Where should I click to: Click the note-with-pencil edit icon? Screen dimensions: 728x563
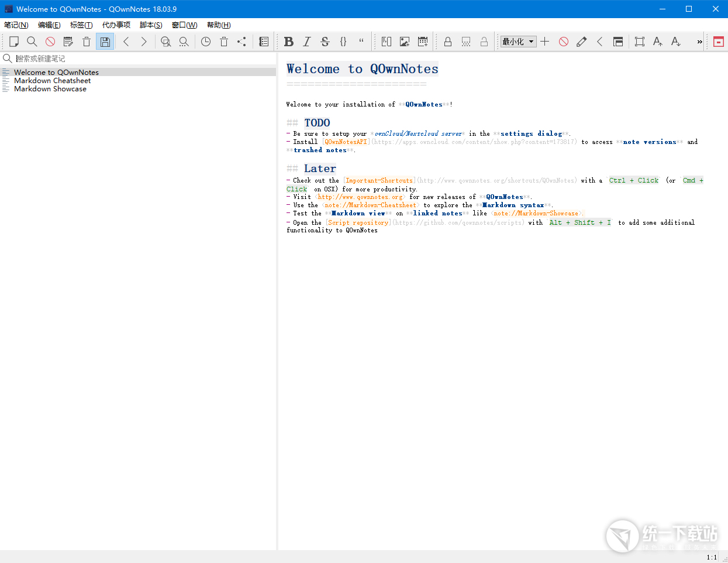[x=68, y=42]
